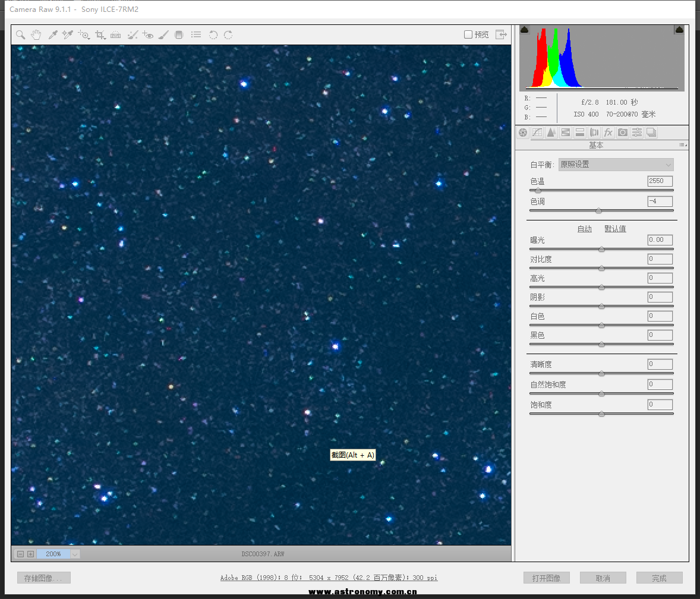Screen dimensions: 700x599
Task: Click the Straighten tool icon
Action: 115,35
